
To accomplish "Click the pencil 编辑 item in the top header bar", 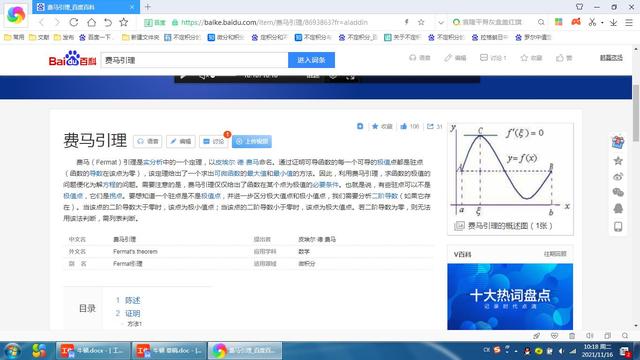I will [455, 58].
